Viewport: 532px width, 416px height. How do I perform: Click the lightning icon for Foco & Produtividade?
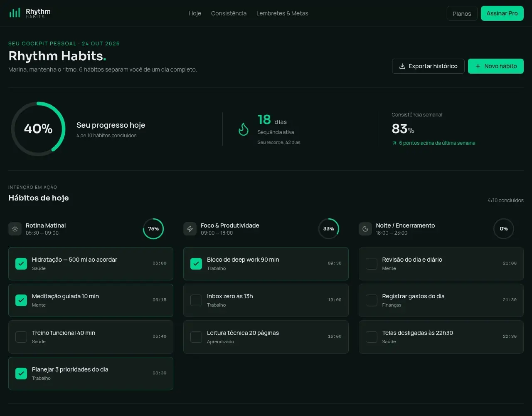190,229
